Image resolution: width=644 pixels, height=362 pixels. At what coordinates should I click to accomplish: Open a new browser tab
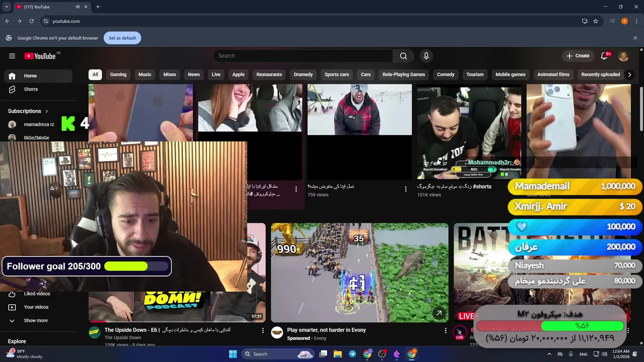[98, 7]
